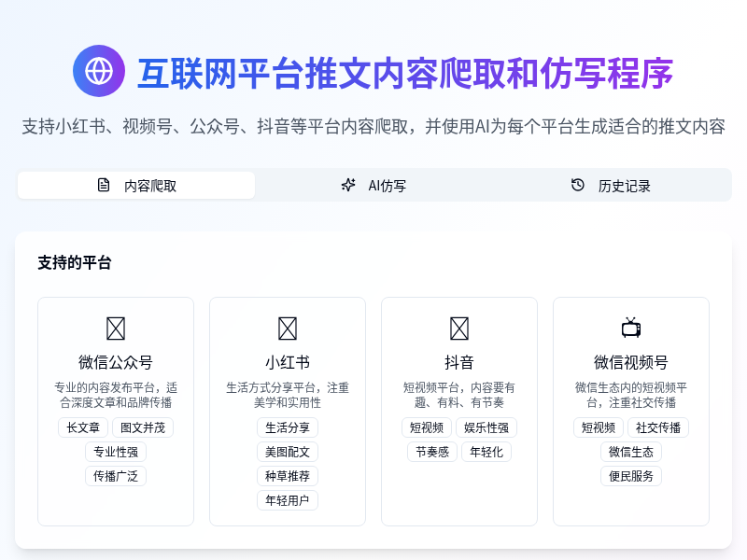Click the TV icon on 微信视频号 card
This screenshot has width=747, height=560.
pyautogui.click(x=631, y=328)
